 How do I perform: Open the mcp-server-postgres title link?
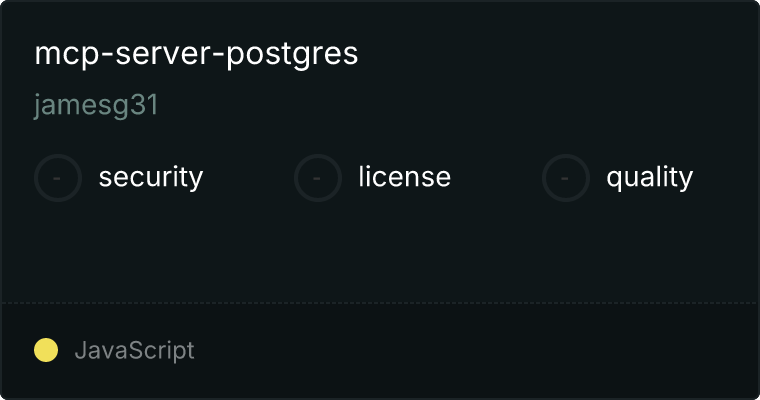[x=196, y=54]
